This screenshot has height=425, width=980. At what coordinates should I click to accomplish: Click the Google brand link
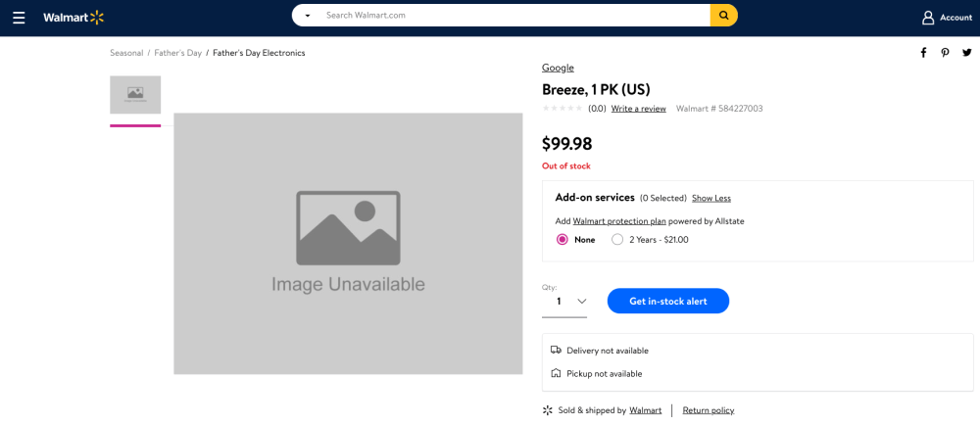click(558, 68)
